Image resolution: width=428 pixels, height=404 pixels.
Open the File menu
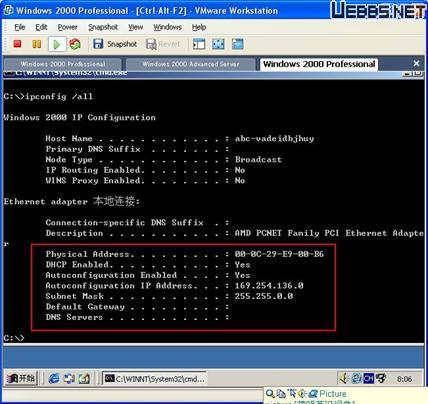click(x=20, y=27)
